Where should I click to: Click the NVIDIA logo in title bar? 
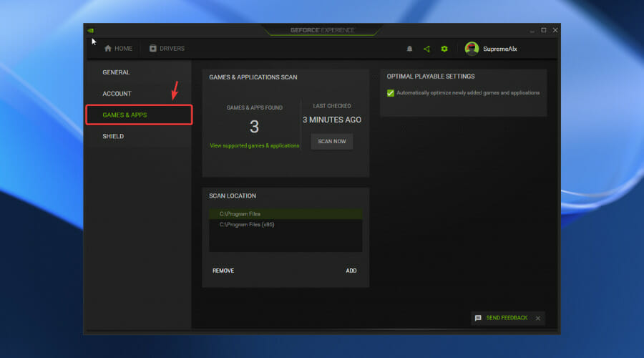click(90, 30)
